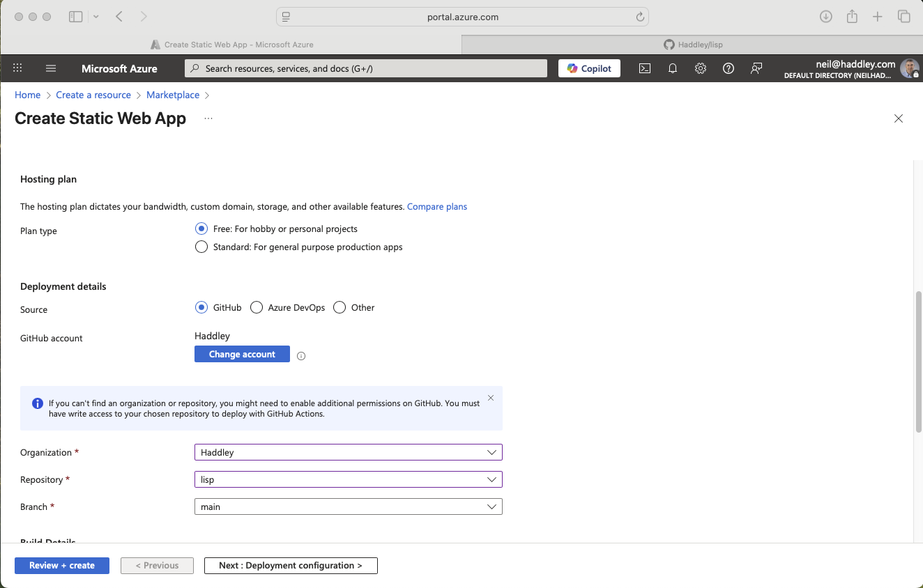
Task: Open the Notifications bell
Action: click(672, 68)
